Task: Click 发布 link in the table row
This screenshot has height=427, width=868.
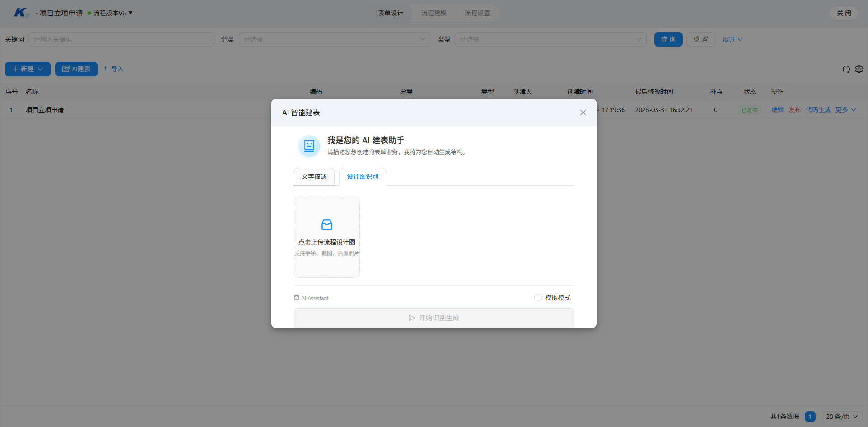Action: tap(795, 110)
